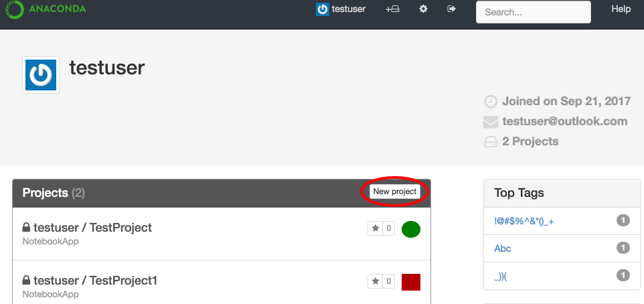Screen dimensions: 644x304
Task: Click NotebookApp label under TestProject1
Action: (x=50, y=294)
